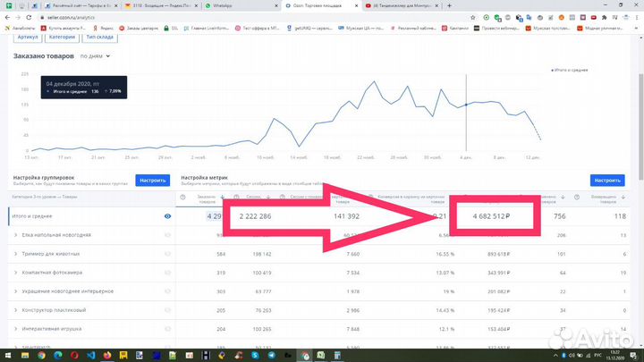
Task: Open the 'по дням' period dropdown
Action: coord(95,56)
